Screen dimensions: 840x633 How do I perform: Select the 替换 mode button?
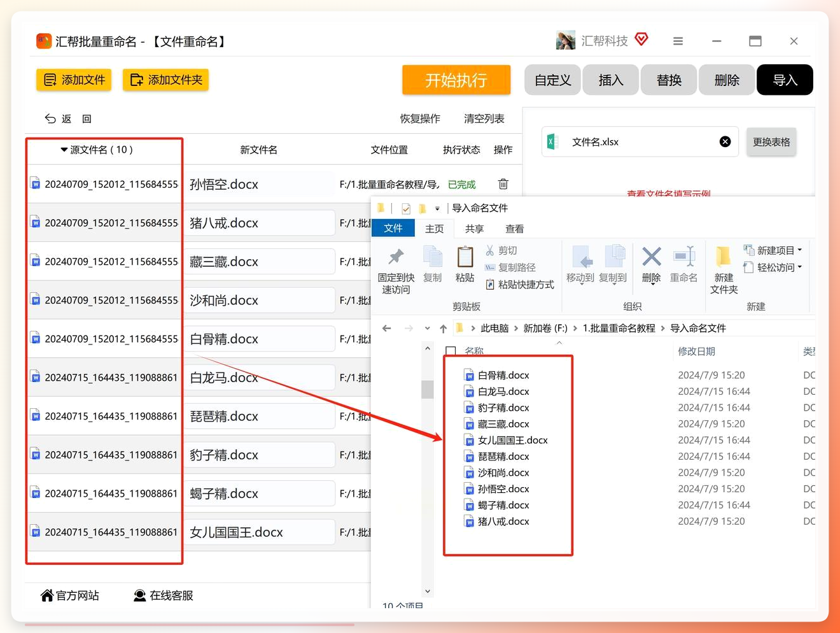point(669,80)
